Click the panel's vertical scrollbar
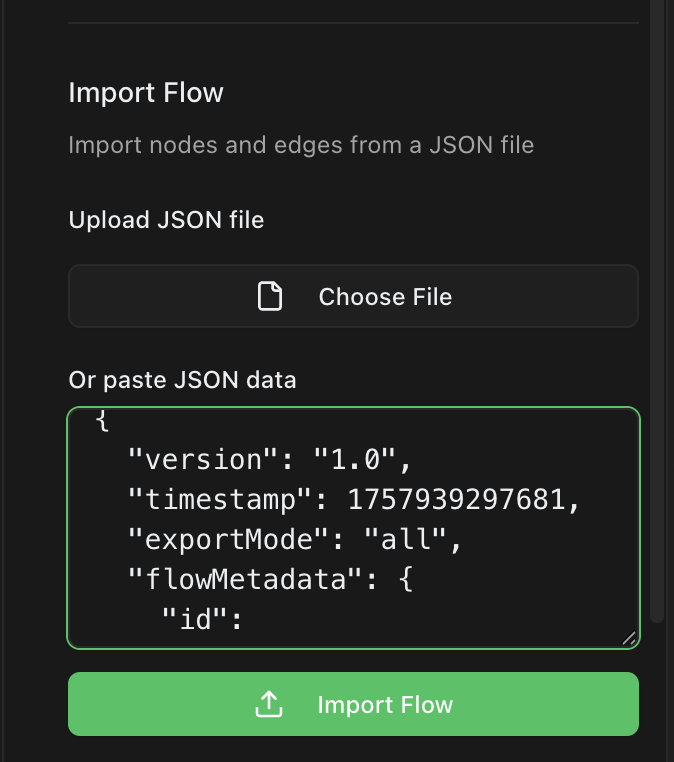The width and height of the screenshot is (674, 762). click(x=656, y=300)
